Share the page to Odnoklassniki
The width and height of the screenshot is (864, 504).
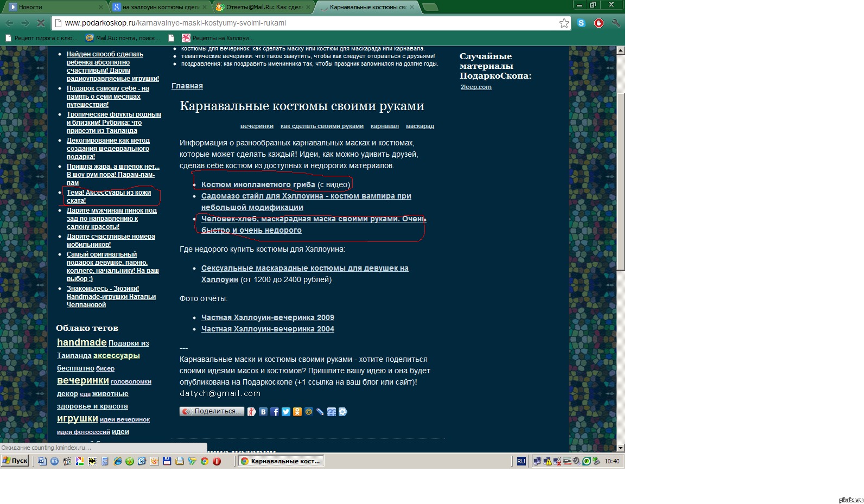tap(297, 412)
